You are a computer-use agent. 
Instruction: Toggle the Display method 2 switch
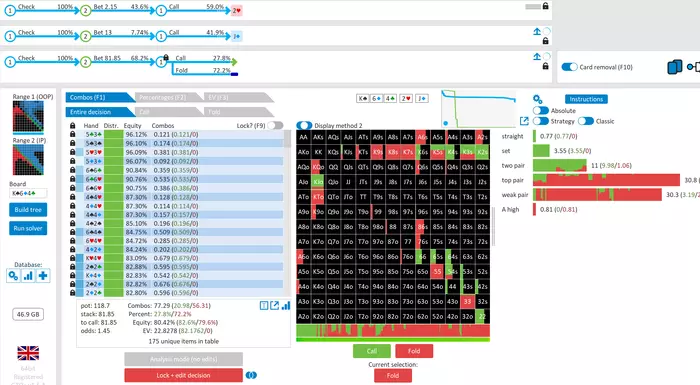pyautogui.click(x=304, y=126)
